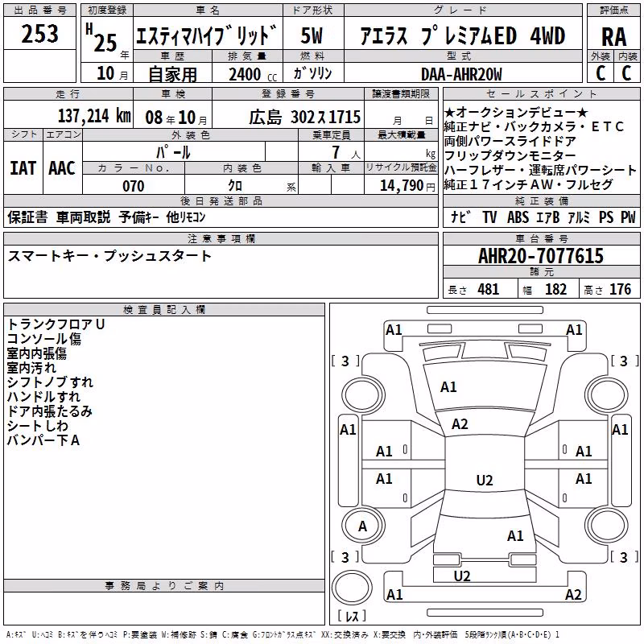Select TV in genuine equipment row
The width and height of the screenshot is (644, 644).
tap(489, 217)
